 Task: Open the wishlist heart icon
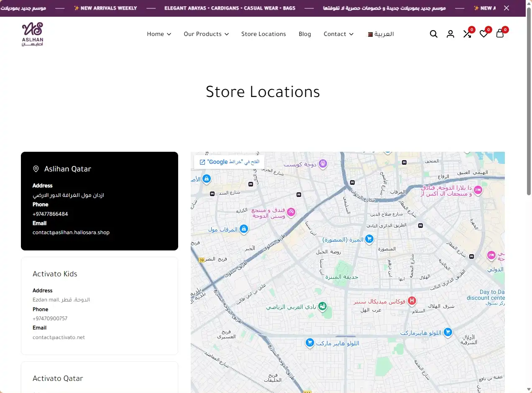483,34
